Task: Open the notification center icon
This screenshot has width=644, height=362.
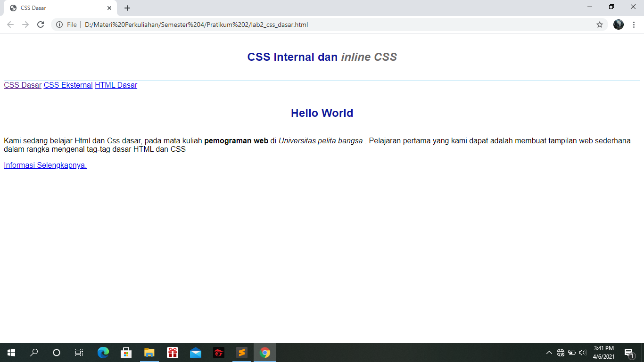Action: (x=629, y=353)
